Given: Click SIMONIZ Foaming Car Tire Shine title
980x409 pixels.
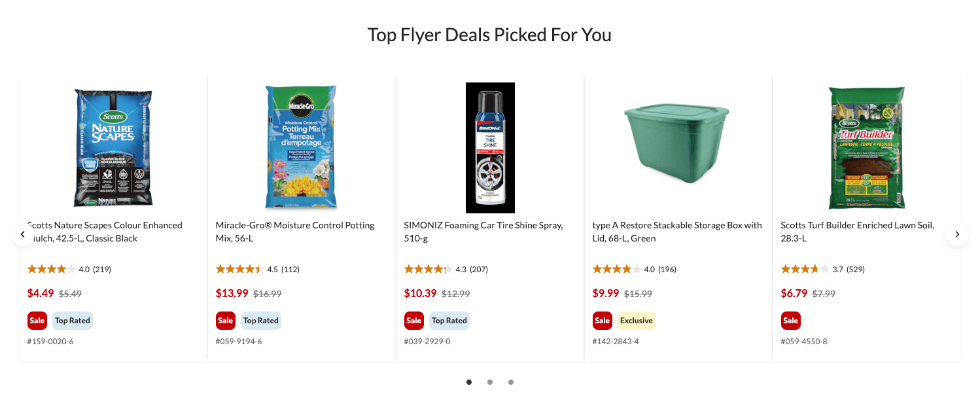Looking at the screenshot, I should [483, 232].
